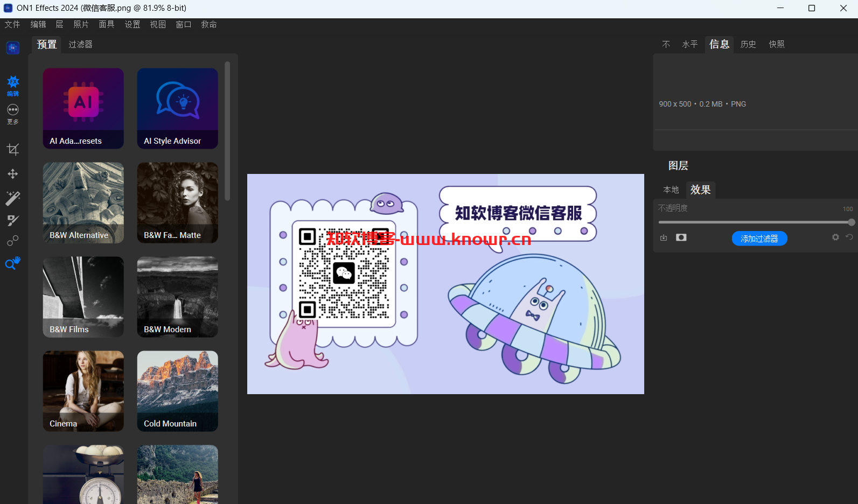Open the 不 tab in right panel

point(666,44)
